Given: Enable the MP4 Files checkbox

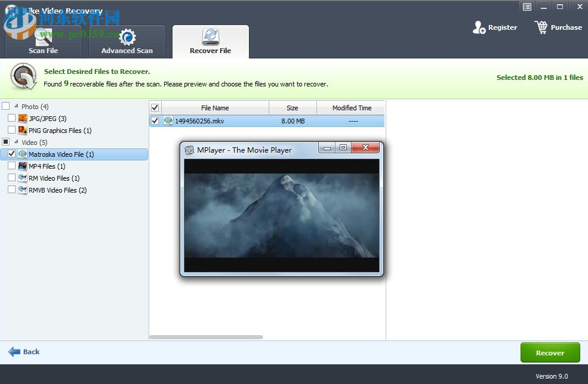Looking at the screenshot, I should 11,166.
